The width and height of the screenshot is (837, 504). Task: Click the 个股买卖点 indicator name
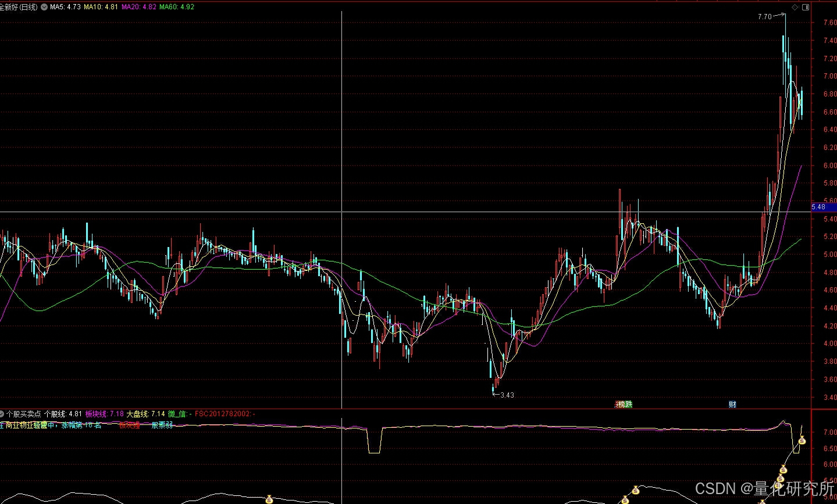click(23, 414)
